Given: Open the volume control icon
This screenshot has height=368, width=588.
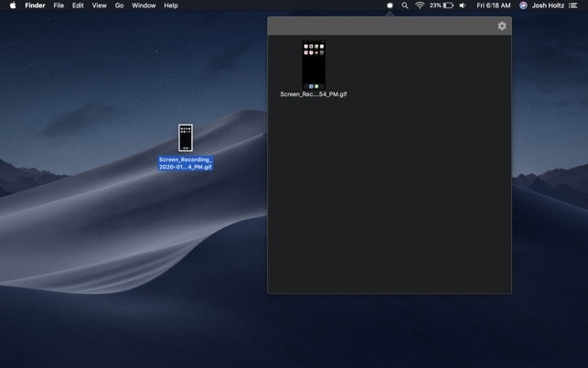Looking at the screenshot, I should (x=462, y=5).
